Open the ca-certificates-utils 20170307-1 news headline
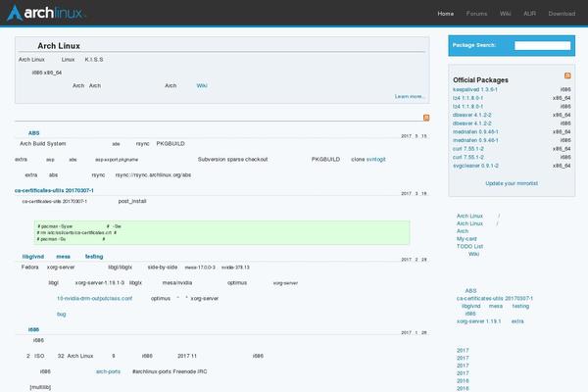Viewport: 588px width, 392px height. click(x=54, y=190)
